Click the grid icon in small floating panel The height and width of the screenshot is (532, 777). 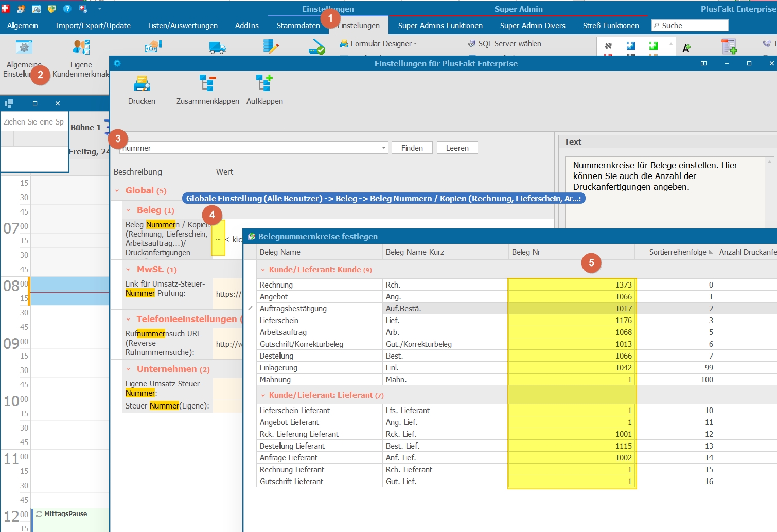[9, 103]
